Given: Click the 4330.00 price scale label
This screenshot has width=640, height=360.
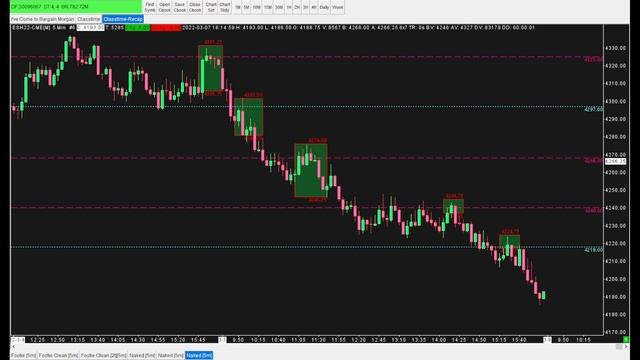Looking at the screenshot, I should 616,48.
